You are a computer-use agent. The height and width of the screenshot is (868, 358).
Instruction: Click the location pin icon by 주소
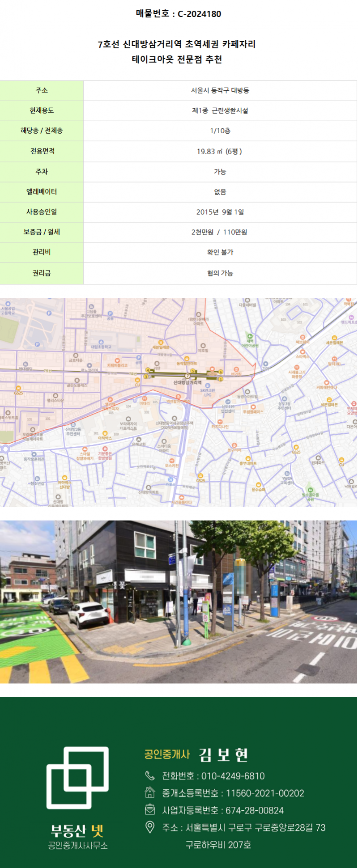point(150,827)
